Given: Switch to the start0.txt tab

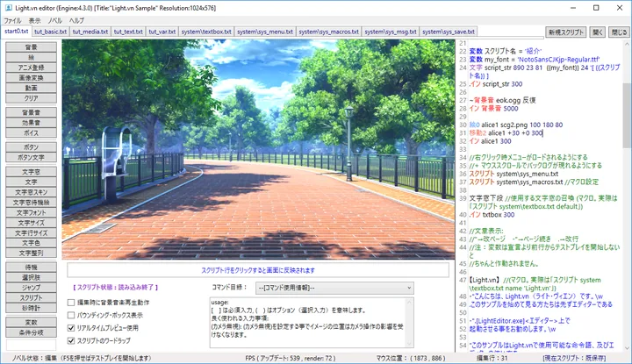Looking at the screenshot, I should (16, 31).
